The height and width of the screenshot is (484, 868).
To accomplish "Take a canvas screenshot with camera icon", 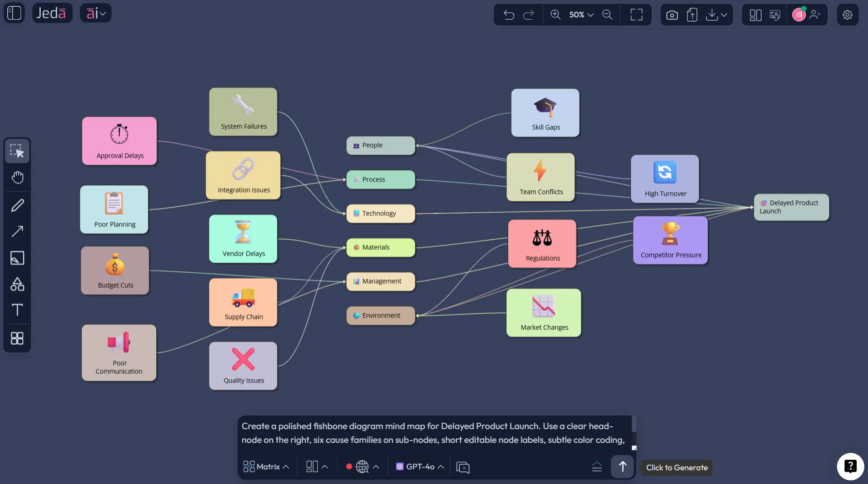I will 672,15.
